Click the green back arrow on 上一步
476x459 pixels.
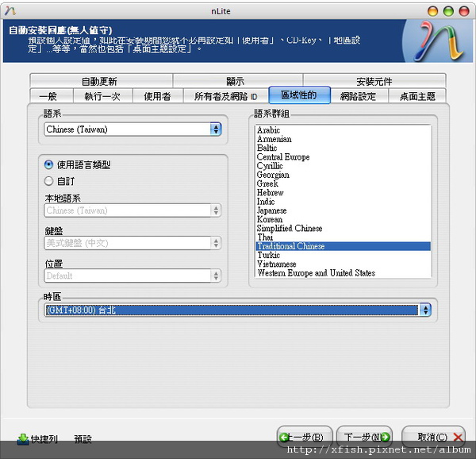[x=284, y=437]
